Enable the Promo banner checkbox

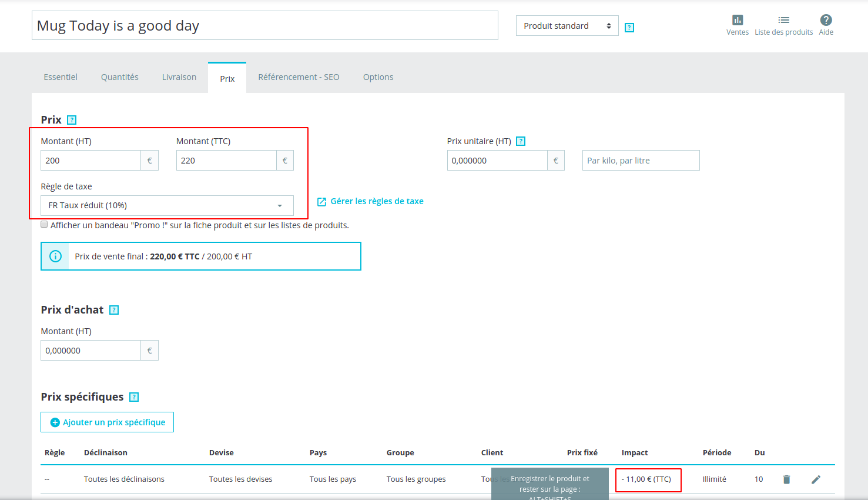click(x=44, y=224)
